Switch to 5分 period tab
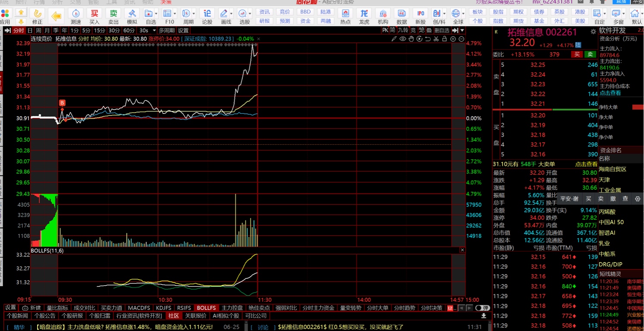The image size is (644, 331). (86, 31)
